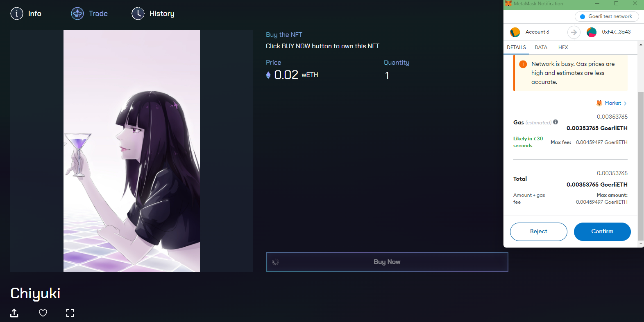Click the recipient 0xF47...3a43 avatar
Screen dimensions: 644x322
click(x=592, y=32)
